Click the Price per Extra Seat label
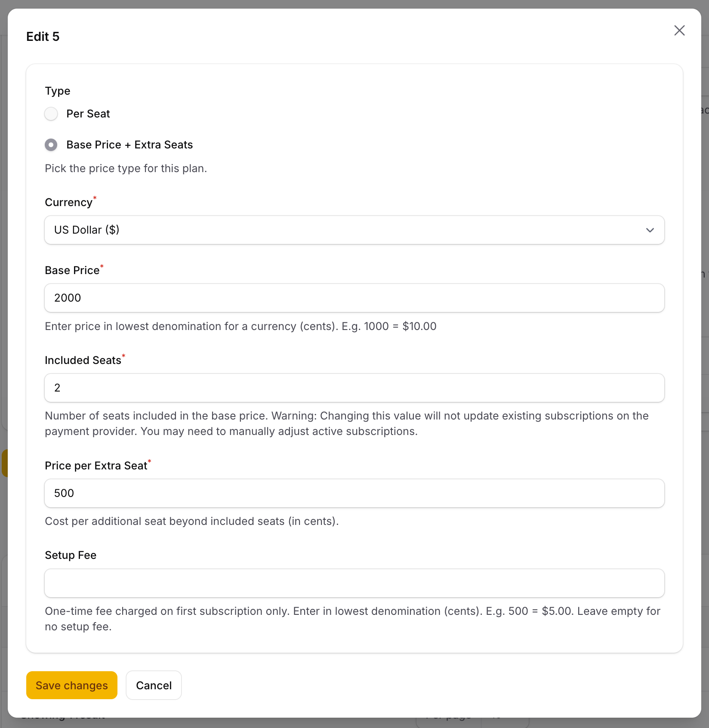This screenshot has width=709, height=728. coord(96,466)
